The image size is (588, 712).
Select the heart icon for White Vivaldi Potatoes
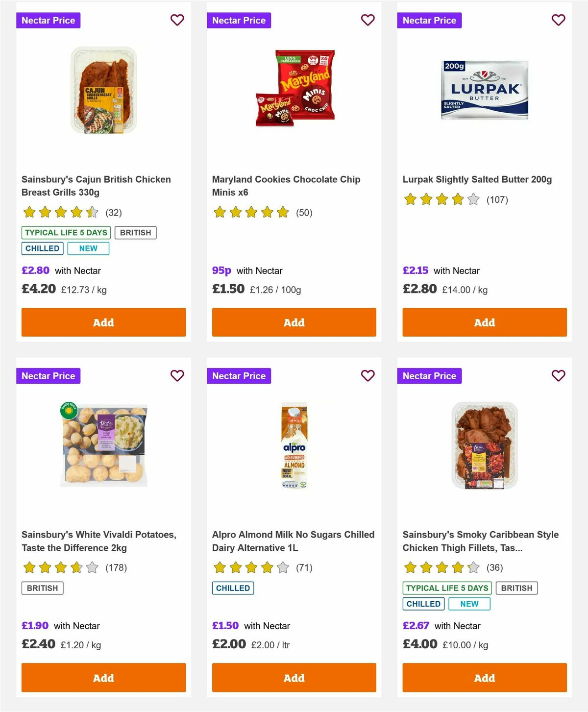[177, 375]
